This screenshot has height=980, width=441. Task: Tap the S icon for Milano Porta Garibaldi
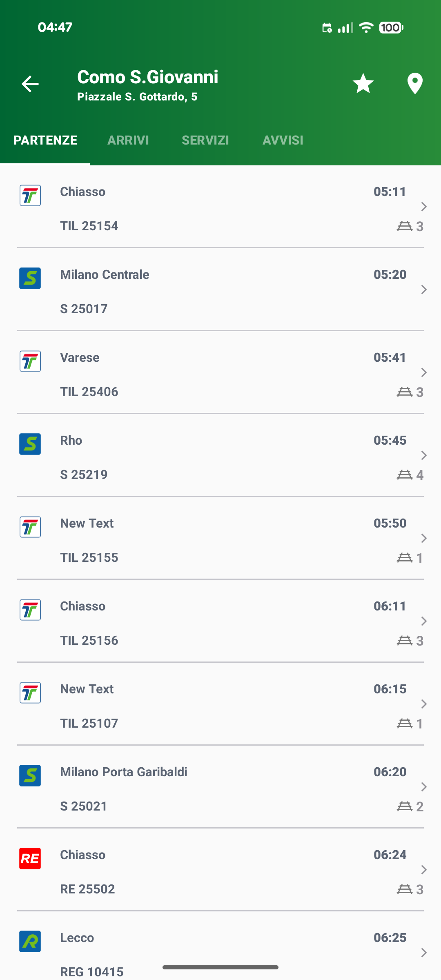(x=30, y=775)
